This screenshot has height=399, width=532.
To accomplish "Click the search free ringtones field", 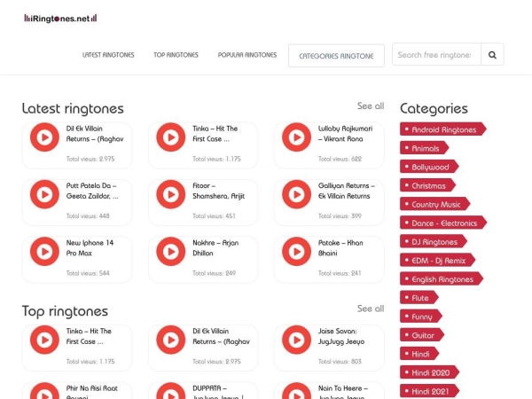I will coord(436,55).
